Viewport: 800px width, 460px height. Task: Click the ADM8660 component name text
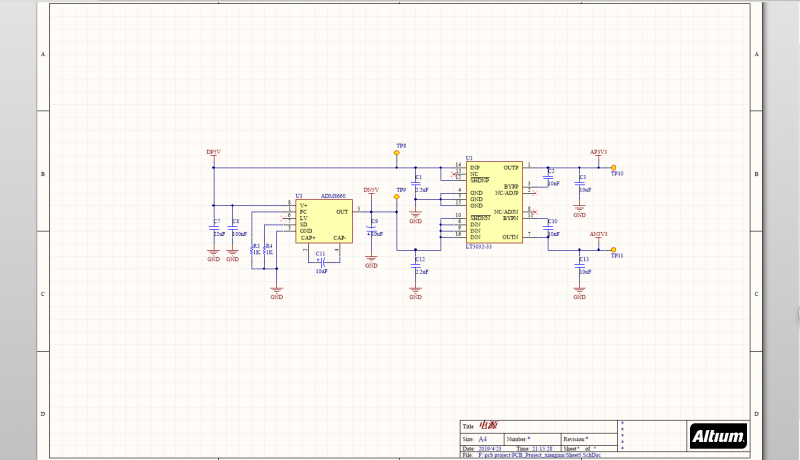(333, 196)
